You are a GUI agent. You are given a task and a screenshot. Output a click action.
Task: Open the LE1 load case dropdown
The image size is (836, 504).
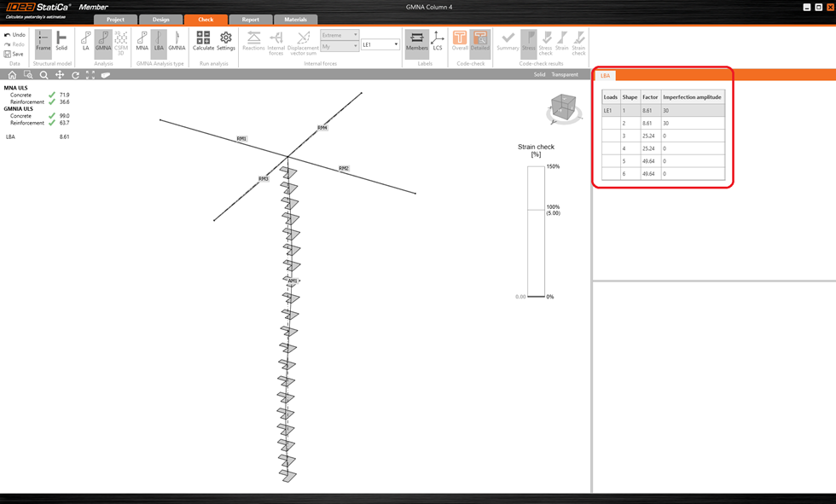tap(380, 43)
